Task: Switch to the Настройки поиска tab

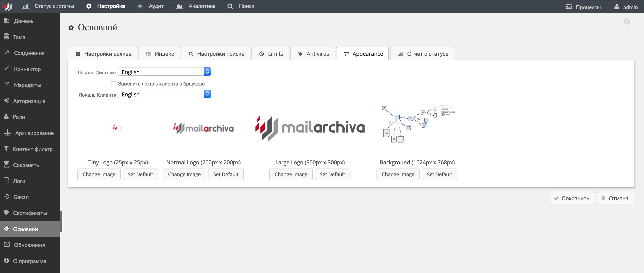Action: click(216, 54)
